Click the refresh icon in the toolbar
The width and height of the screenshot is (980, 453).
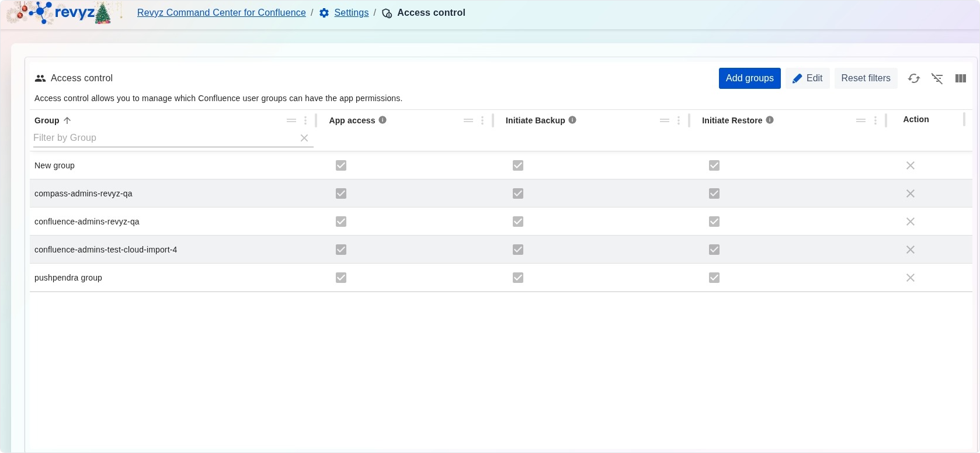913,78
